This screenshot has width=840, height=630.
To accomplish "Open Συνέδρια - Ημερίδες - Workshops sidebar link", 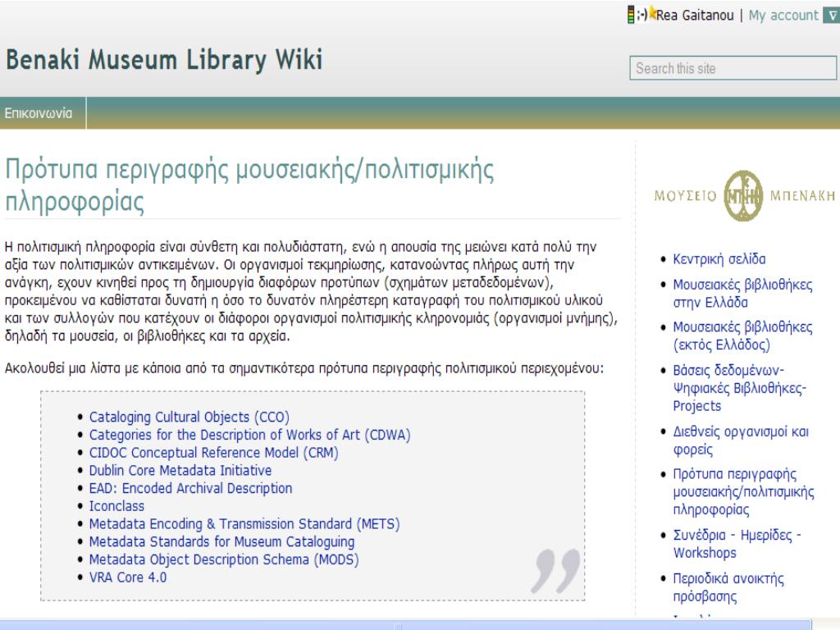I will pos(737,544).
